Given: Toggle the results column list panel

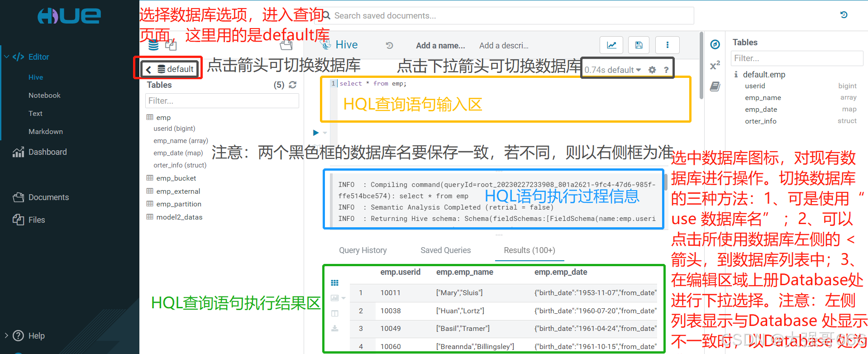Looking at the screenshot, I should (335, 313).
